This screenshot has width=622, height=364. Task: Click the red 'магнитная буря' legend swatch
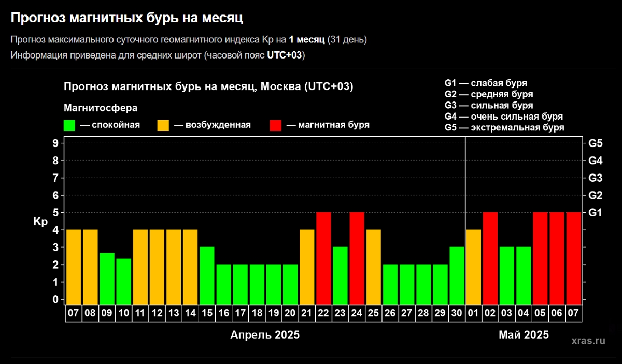[276, 125]
